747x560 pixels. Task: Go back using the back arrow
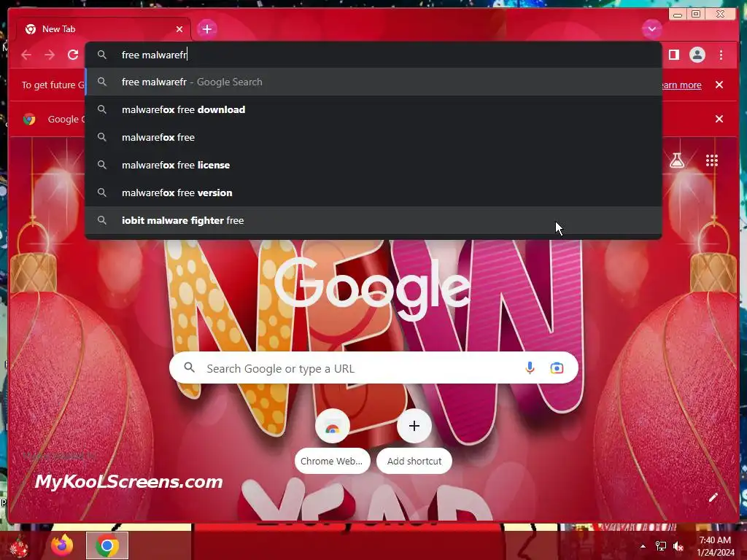click(27, 55)
